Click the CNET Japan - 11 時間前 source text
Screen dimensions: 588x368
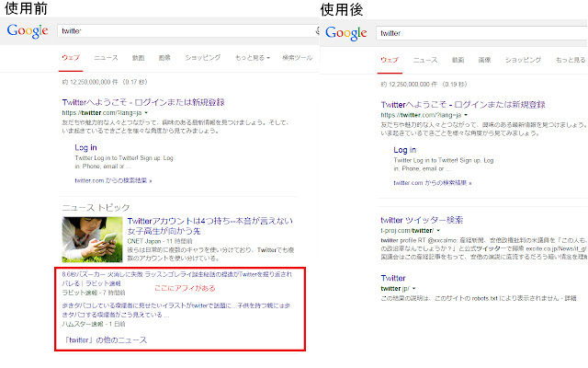coord(160,241)
